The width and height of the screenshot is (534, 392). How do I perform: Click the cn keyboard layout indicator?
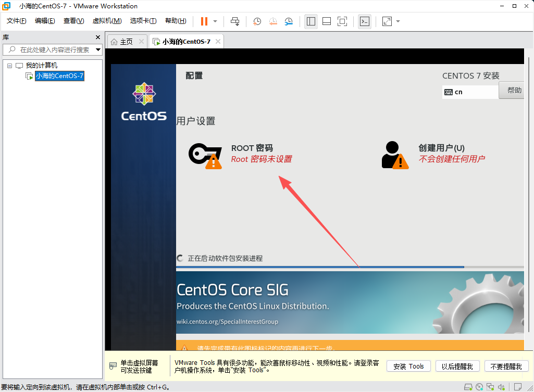[470, 92]
